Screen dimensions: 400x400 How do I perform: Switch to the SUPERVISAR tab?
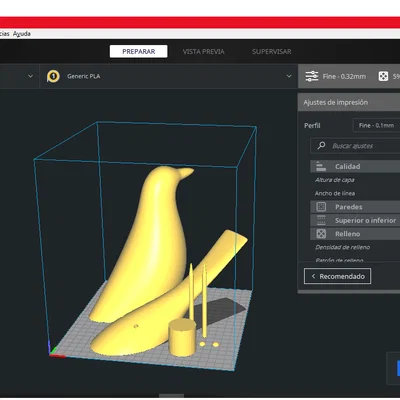click(x=272, y=52)
